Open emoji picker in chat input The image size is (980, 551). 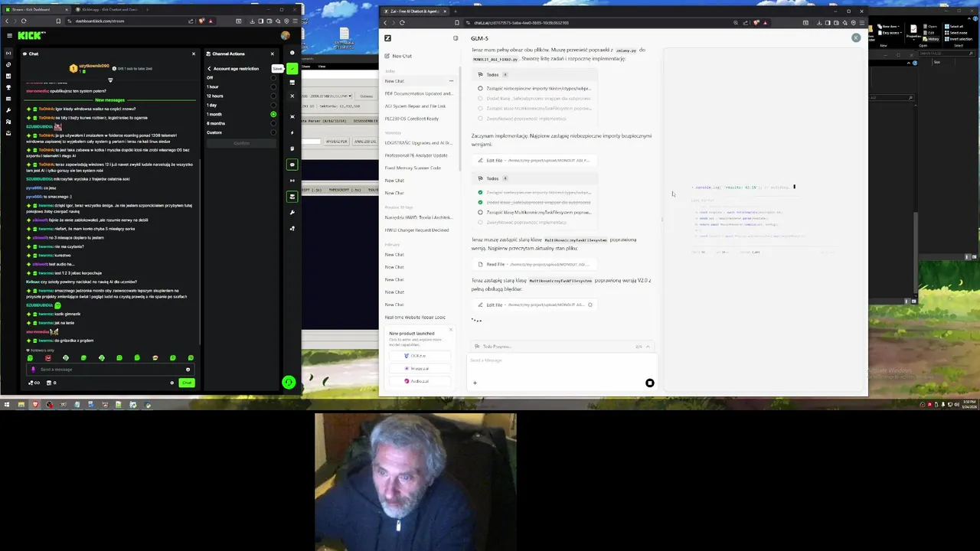(x=188, y=370)
